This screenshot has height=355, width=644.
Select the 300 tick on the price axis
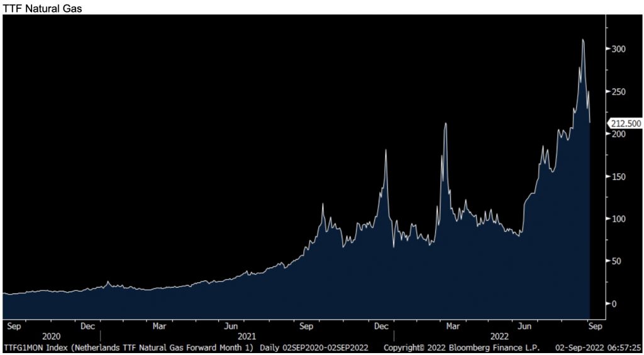click(x=619, y=49)
